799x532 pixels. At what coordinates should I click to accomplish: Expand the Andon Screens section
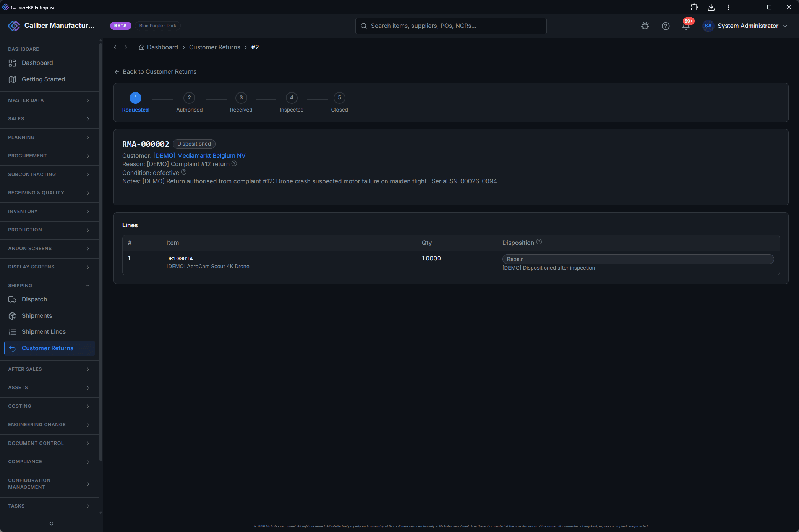click(49, 249)
